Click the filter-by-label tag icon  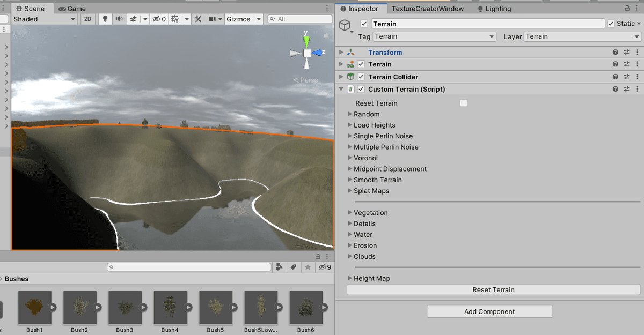coord(292,267)
